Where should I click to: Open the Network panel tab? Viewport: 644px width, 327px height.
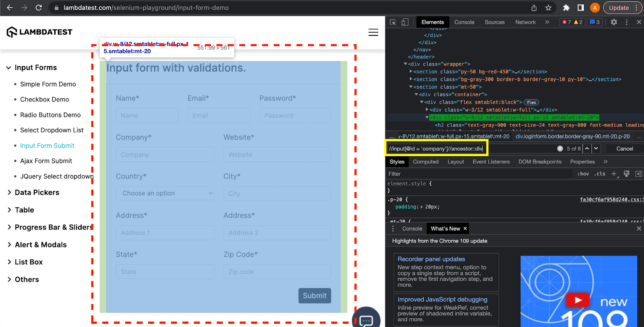point(525,22)
